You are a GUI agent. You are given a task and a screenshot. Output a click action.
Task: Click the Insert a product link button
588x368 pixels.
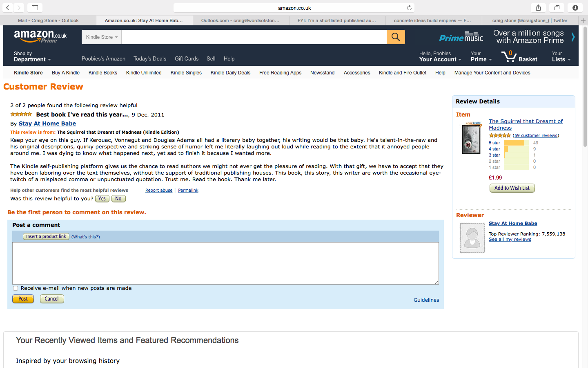tap(46, 237)
